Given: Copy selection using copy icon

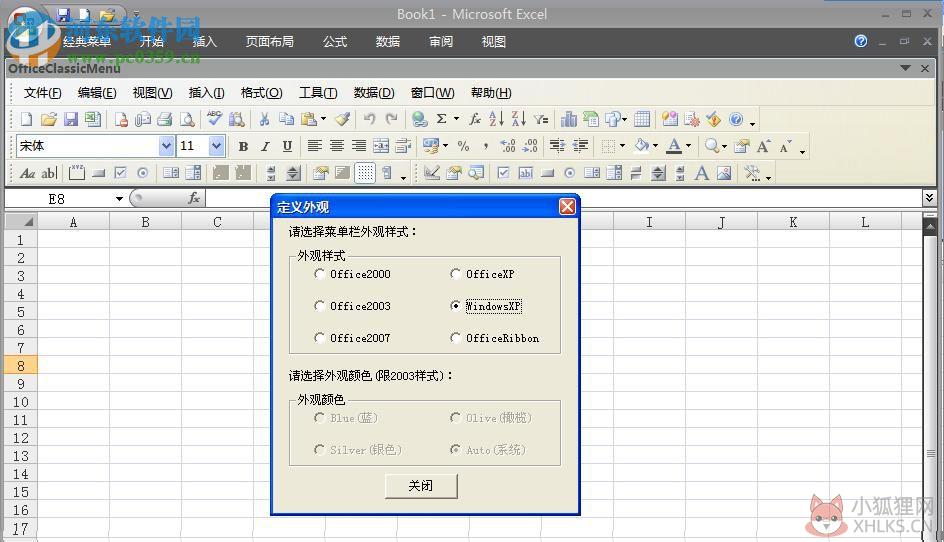Looking at the screenshot, I should tap(287, 119).
